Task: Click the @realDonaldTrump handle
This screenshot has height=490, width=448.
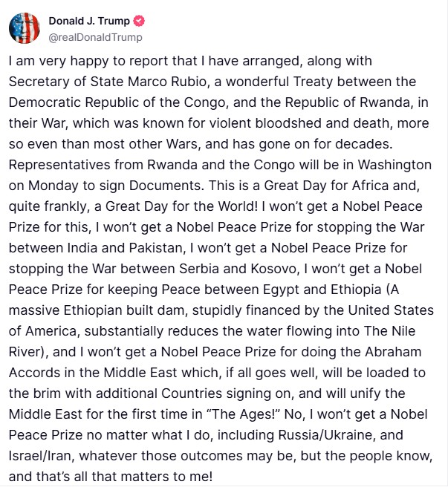Action: coord(96,37)
